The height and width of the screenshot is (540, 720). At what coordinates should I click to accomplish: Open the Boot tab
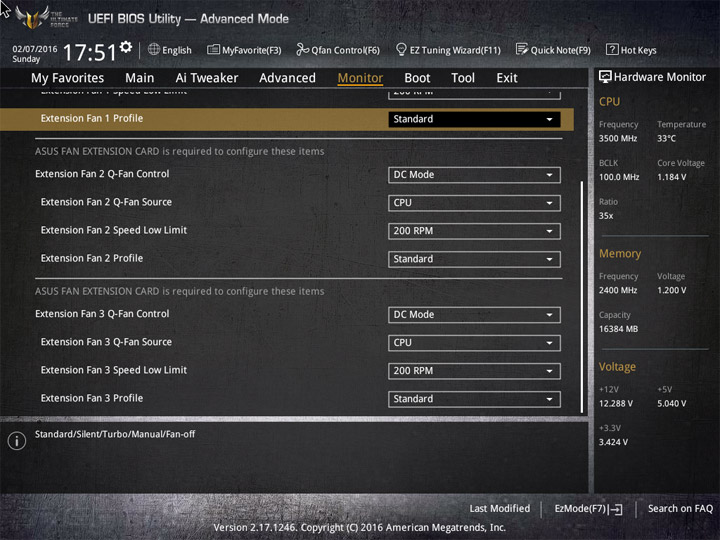tap(417, 78)
